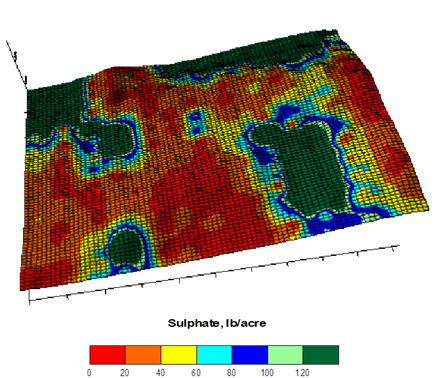
Task: Click the large red area in map center
Action: tap(207, 200)
